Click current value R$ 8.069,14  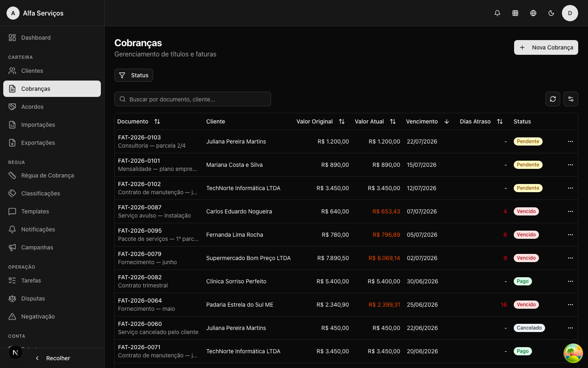point(384,258)
